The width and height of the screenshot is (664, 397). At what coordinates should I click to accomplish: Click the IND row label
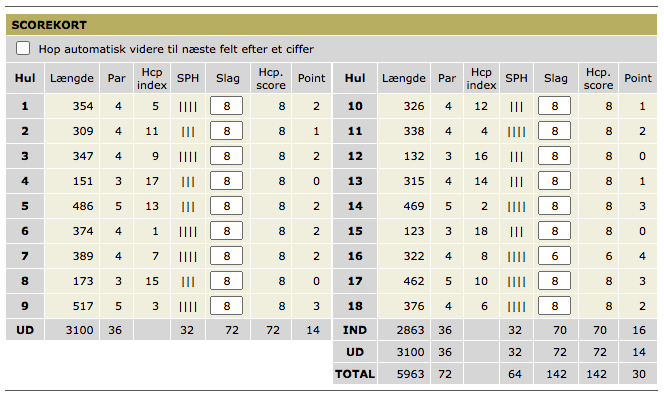click(355, 330)
